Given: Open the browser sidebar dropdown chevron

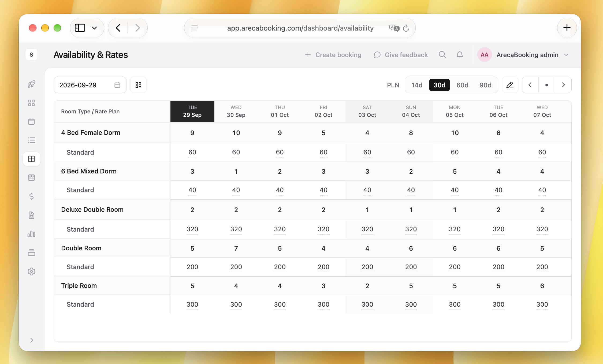Looking at the screenshot, I should tap(94, 28).
